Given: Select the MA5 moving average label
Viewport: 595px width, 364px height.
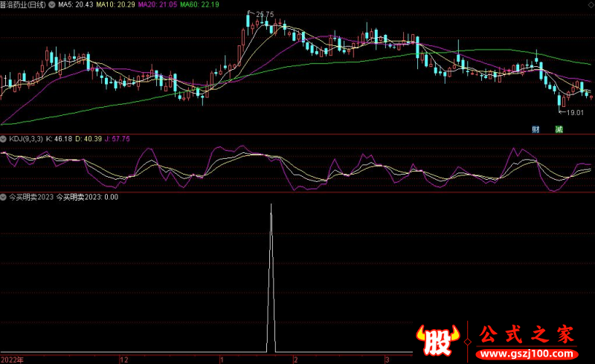Looking at the screenshot, I should (75, 4).
